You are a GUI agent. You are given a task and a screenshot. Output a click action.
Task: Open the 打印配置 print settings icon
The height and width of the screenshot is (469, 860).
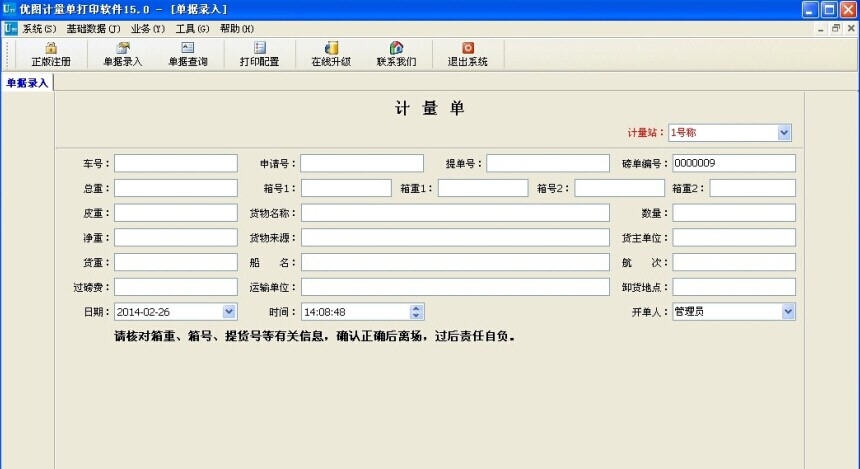(259, 54)
